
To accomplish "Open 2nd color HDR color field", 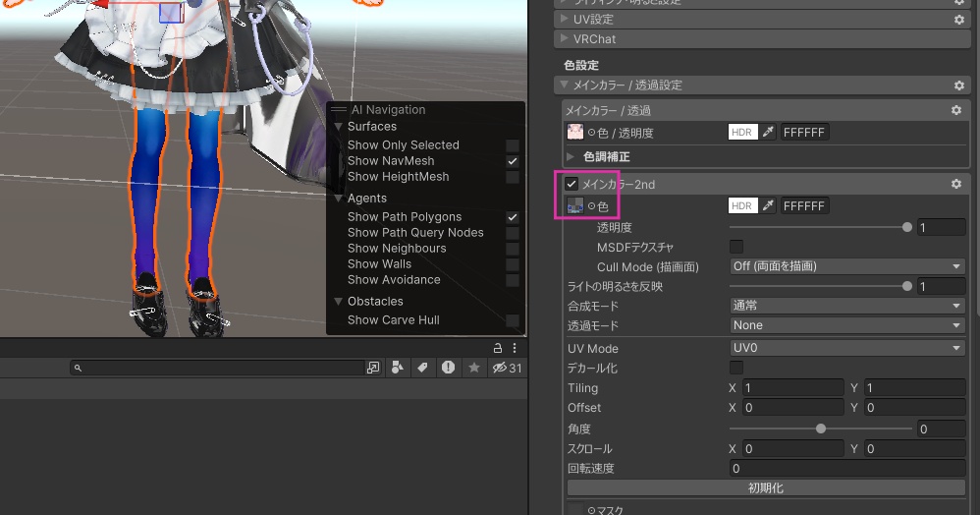I will [742, 205].
